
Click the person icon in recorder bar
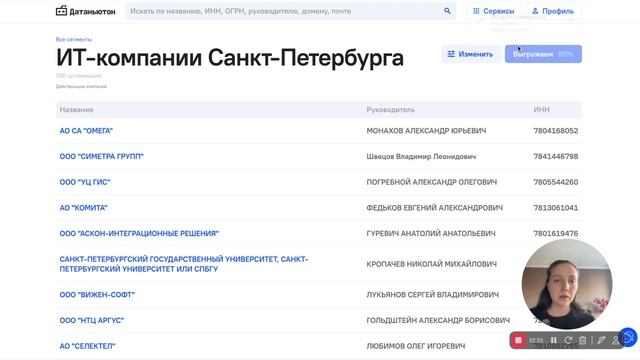[616, 340]
